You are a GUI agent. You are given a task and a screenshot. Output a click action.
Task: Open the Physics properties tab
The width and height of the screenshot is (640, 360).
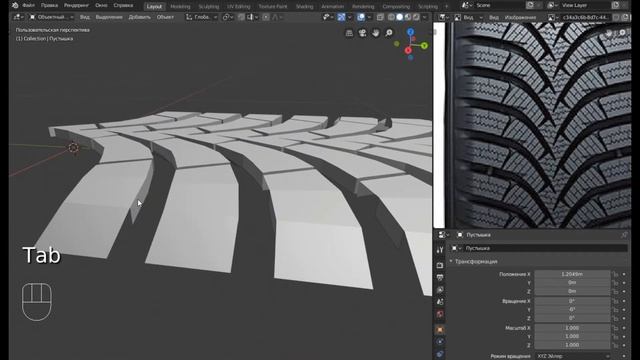(x=440, y=342)
